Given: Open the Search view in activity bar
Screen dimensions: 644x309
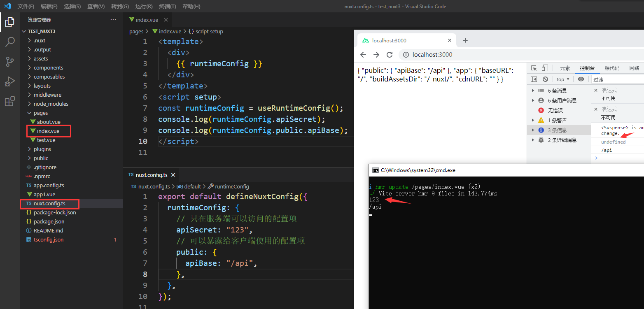Looking at the screenshot, I should click(x=10, y=42).
